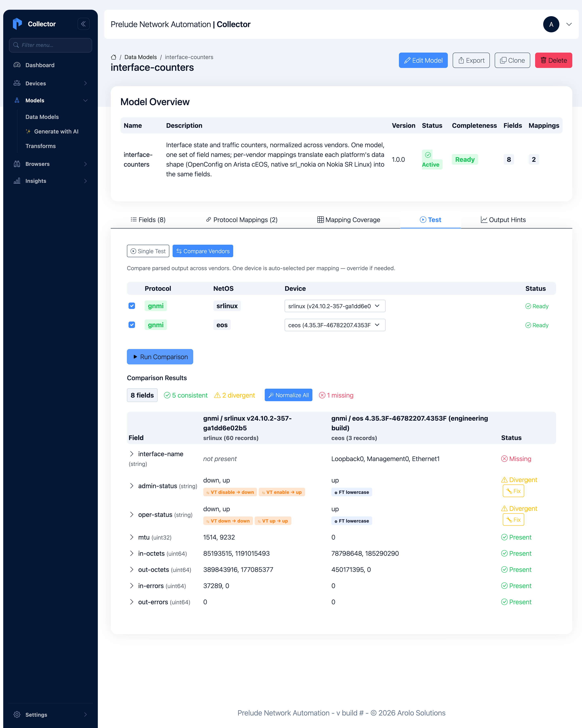The width and height of the screenshot is (582, 728).
Task: Expand the mtu field row
Action: [x=132, y=537]
